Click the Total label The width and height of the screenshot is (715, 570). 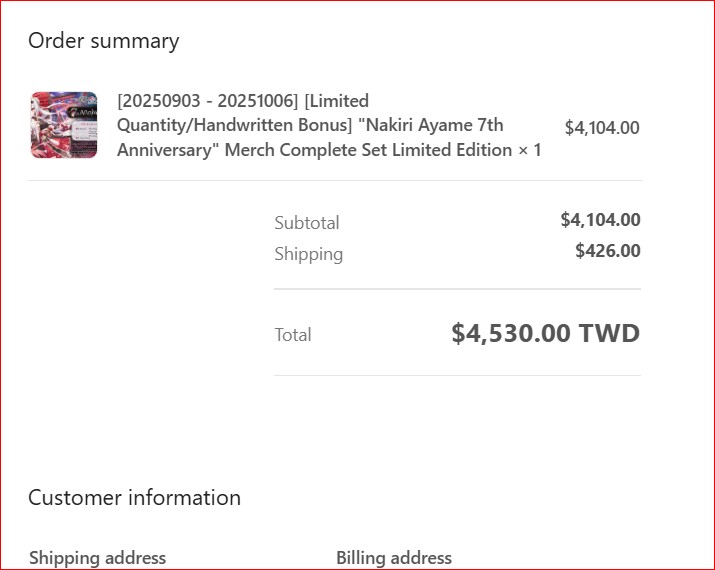(293, 335)
